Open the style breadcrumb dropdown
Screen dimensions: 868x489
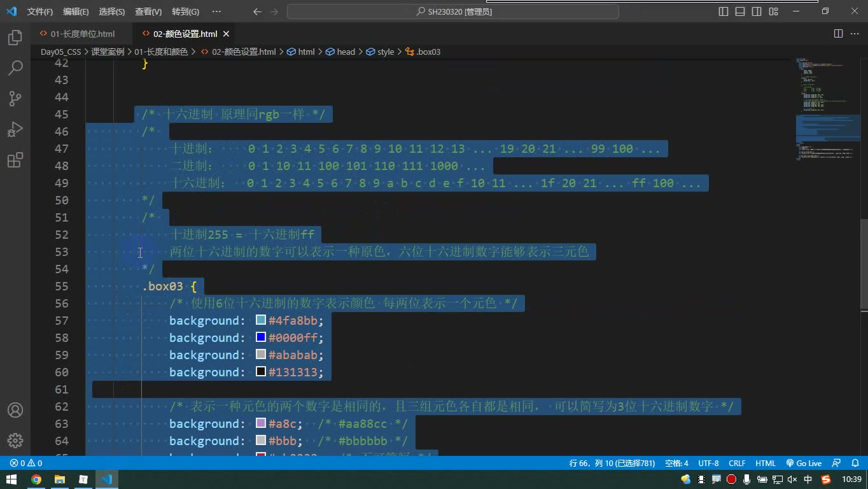[381, 52]
